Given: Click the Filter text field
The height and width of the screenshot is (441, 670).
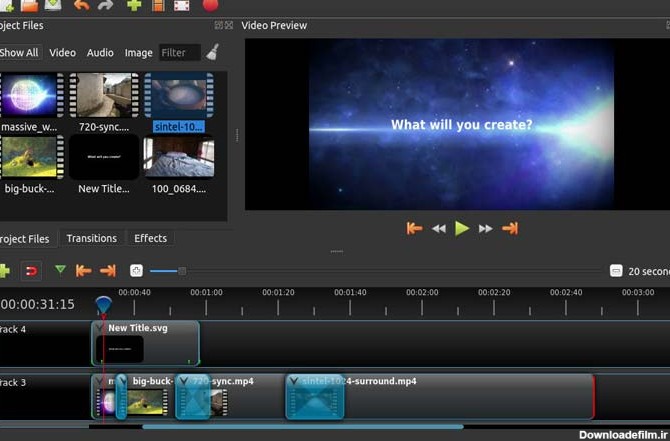Looking at the screenshot, I should 180,53.
